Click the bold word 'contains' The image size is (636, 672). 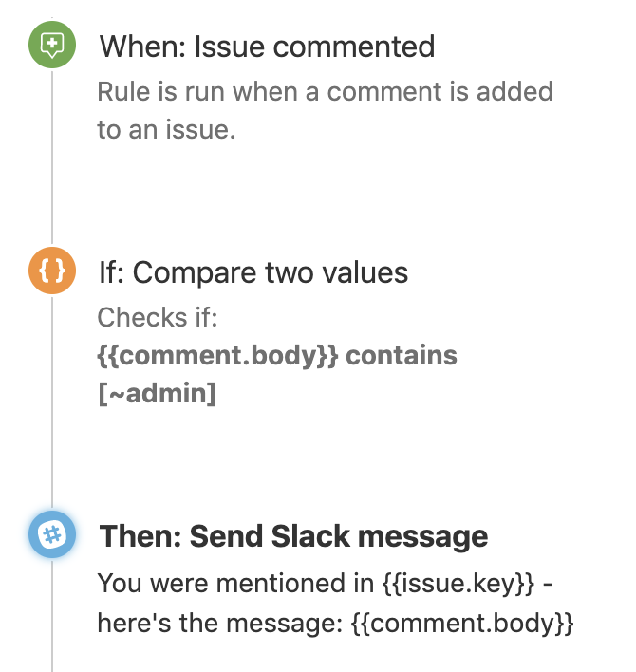(402, 355)
